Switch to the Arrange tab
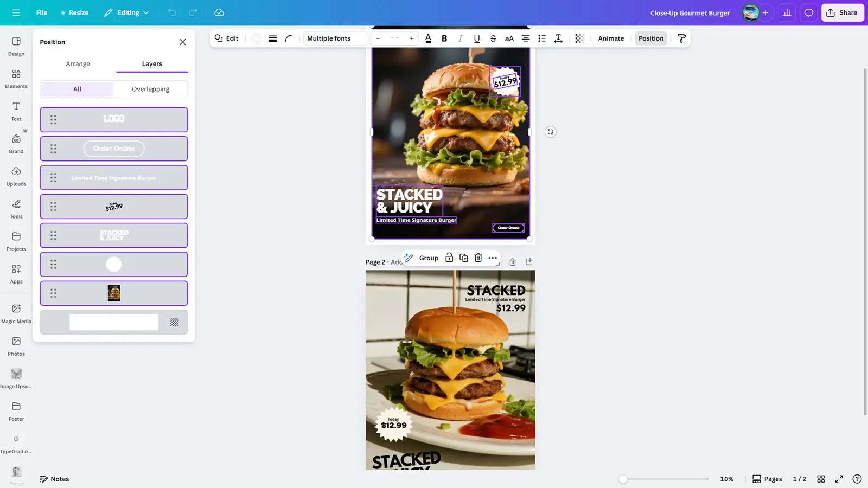868x488 pixels. (78, 64)
